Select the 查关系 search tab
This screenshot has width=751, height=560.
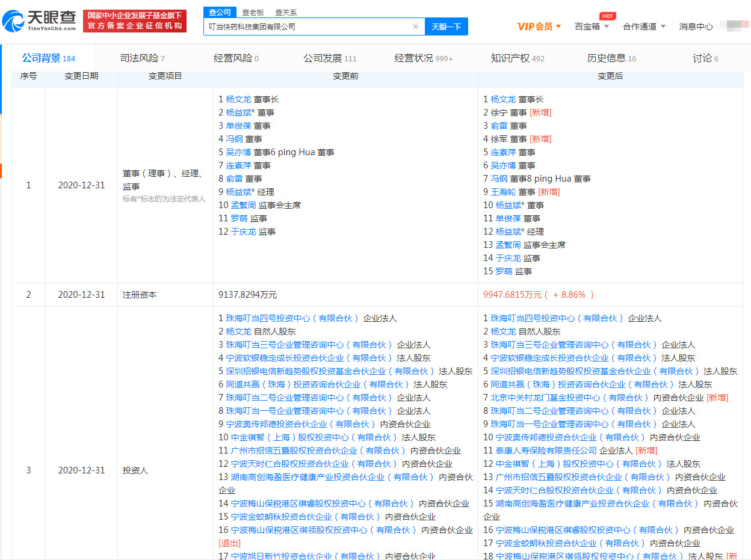[x=286, y=12]
